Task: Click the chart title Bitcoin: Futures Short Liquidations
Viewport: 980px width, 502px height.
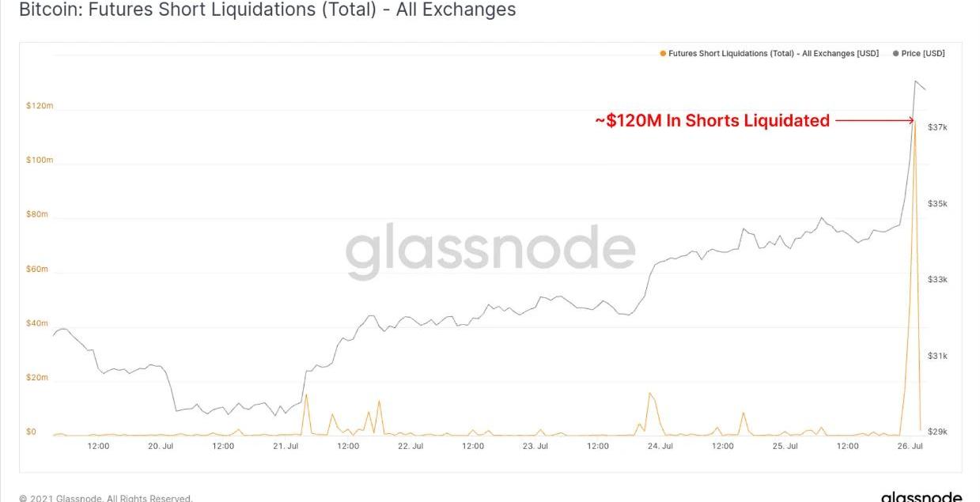Action: [x=267, y=10]
